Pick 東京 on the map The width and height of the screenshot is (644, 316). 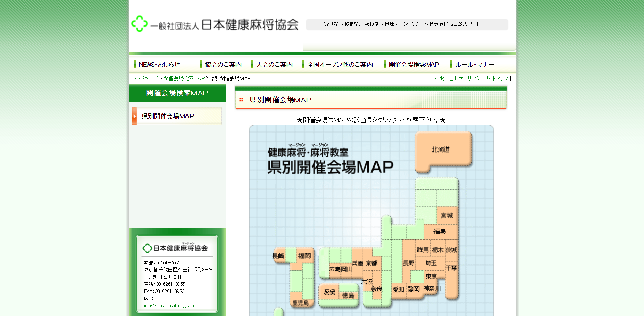tap(431, 276)
